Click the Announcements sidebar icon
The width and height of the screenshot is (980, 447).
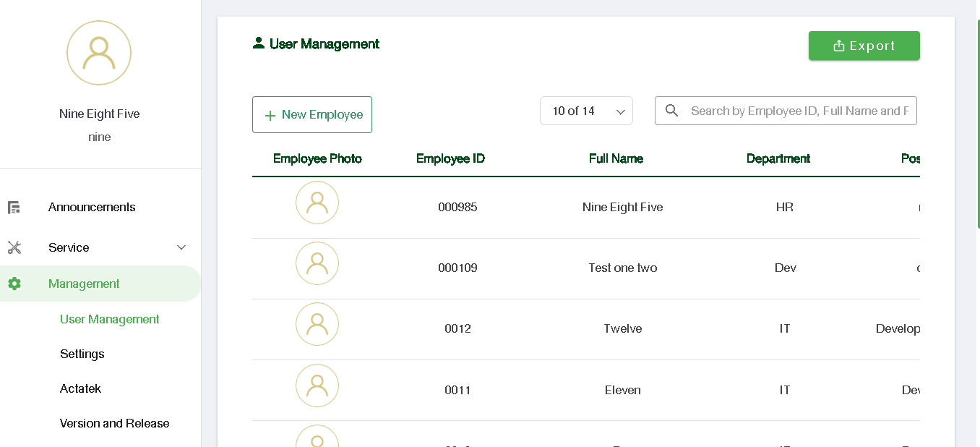coord(14,208)
